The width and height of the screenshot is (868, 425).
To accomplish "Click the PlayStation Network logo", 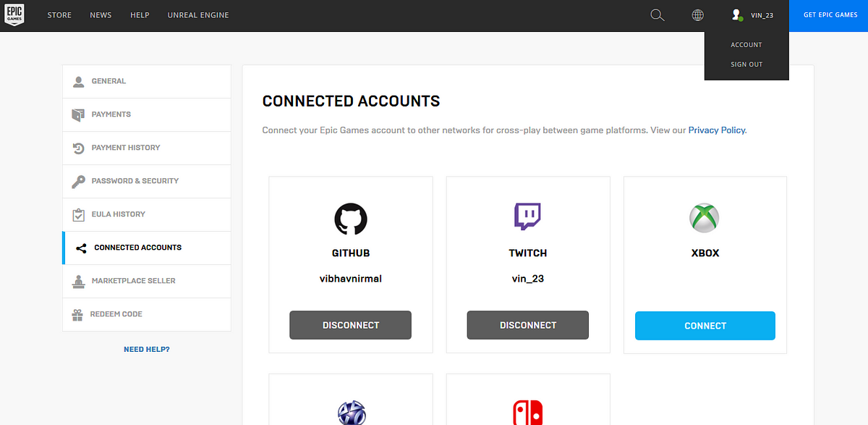I will [x=351, y=413].
